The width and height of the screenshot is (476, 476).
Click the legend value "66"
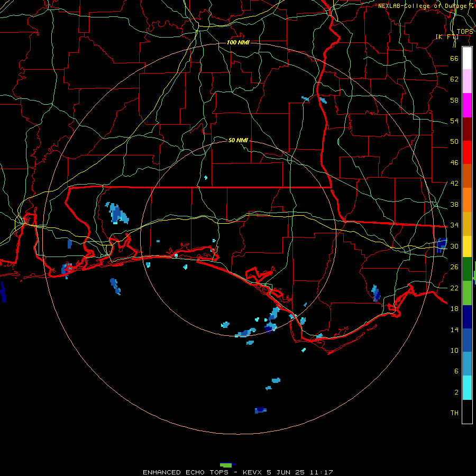click(454, 58)
